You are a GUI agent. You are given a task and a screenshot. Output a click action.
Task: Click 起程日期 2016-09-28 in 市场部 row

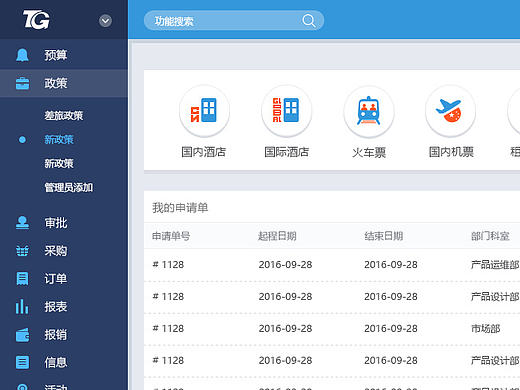click(x=285, y=329)
